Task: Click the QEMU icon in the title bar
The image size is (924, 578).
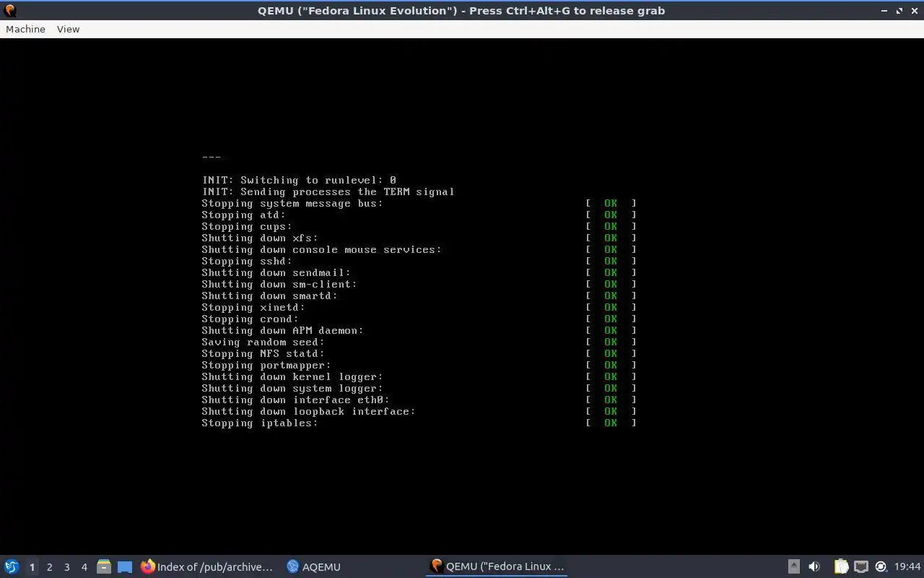Action: 10,10
